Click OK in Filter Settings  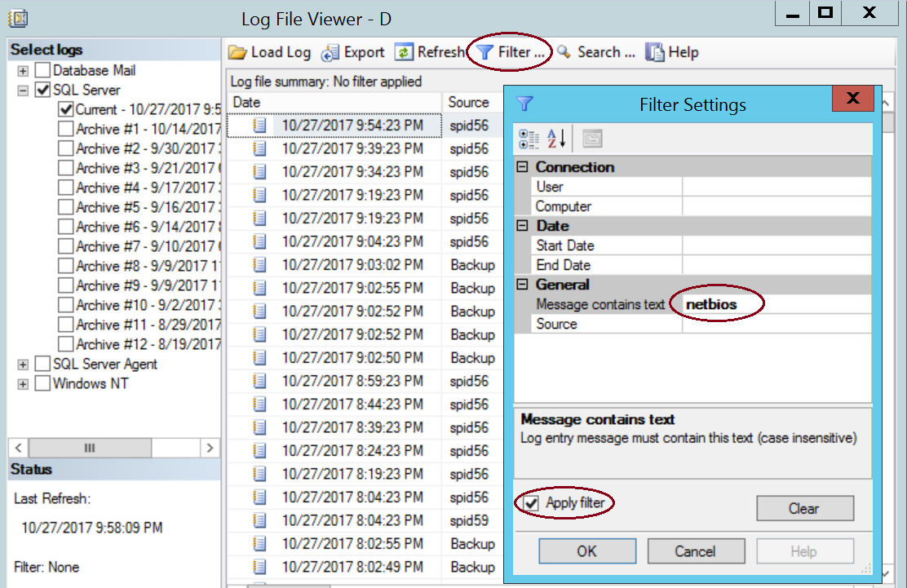tap(587, 551)
